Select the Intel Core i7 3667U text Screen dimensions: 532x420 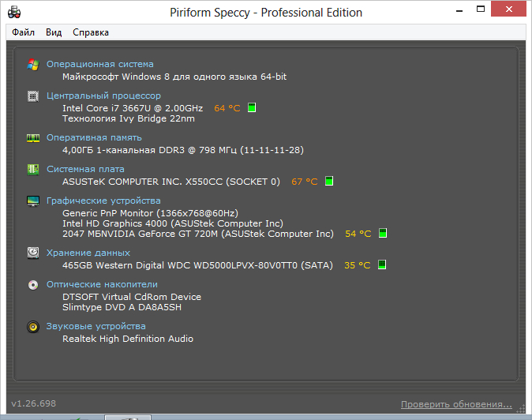pyautogui.click(x=133, y=108)
